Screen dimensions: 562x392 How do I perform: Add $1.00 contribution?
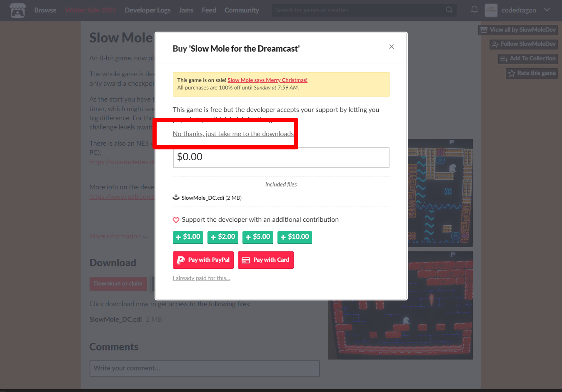pos(188,237)
